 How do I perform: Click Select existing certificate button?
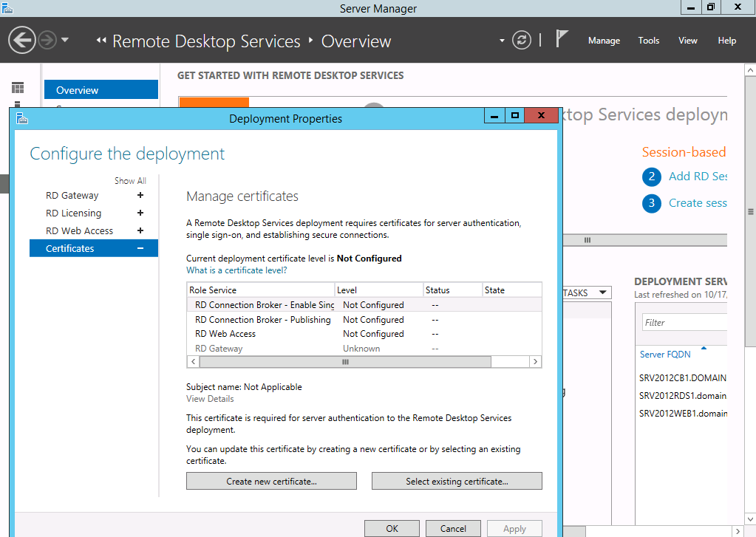click(x=457, y=481)
